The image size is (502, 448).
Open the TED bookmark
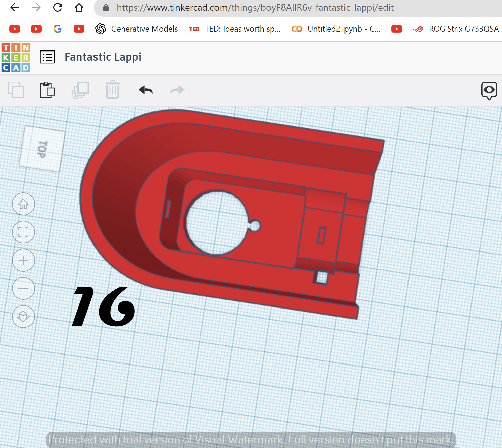[x=235, y=29]
